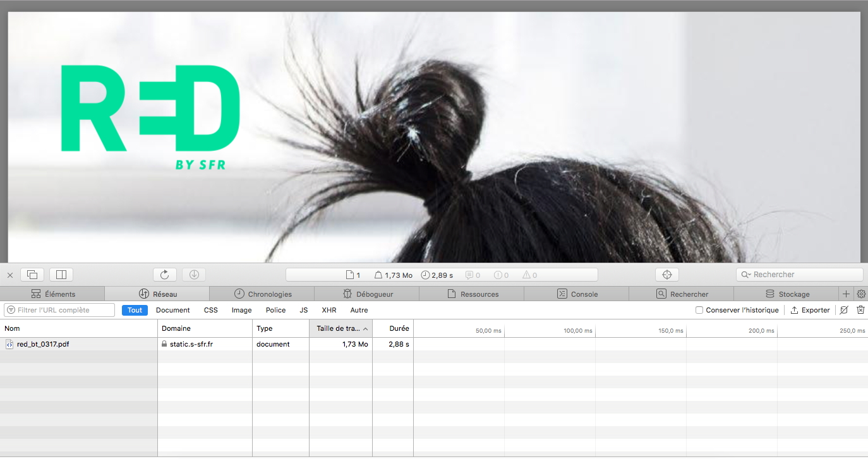The height and width of the screenshot is (459, 868).
Task: Detach inspector into separate window
Action: [32, 275]
